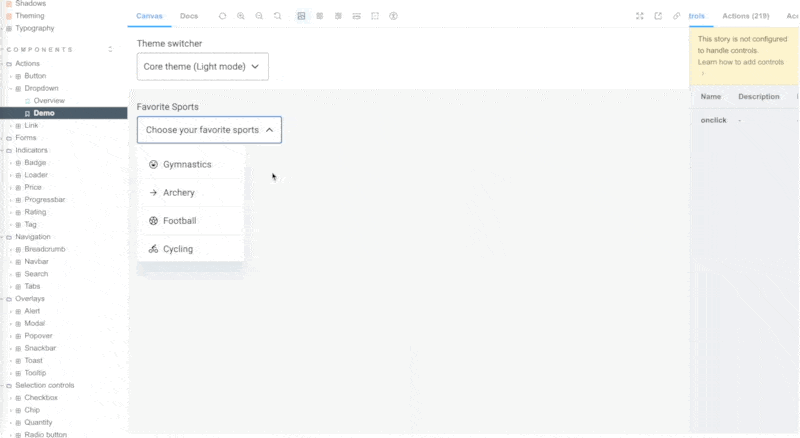Follow Learn how to add controls link
The image size is (800, 438).
pos(740,62)
